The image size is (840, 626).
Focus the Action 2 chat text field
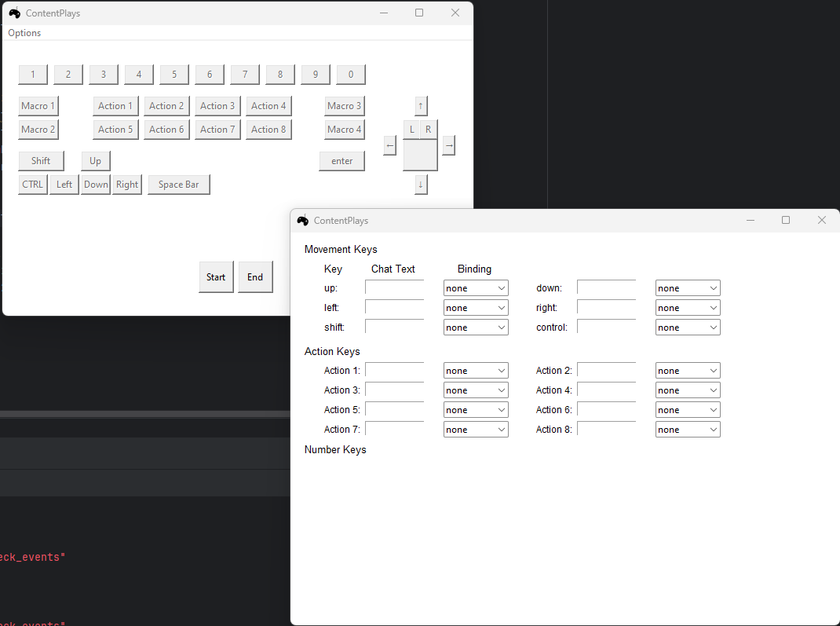click(x=606, y=370)
